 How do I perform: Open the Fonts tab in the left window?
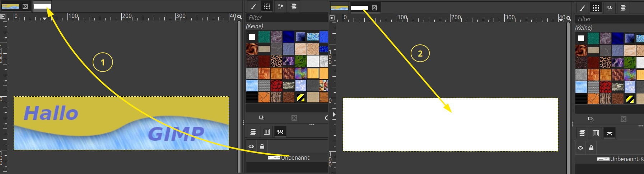[280, 6]
